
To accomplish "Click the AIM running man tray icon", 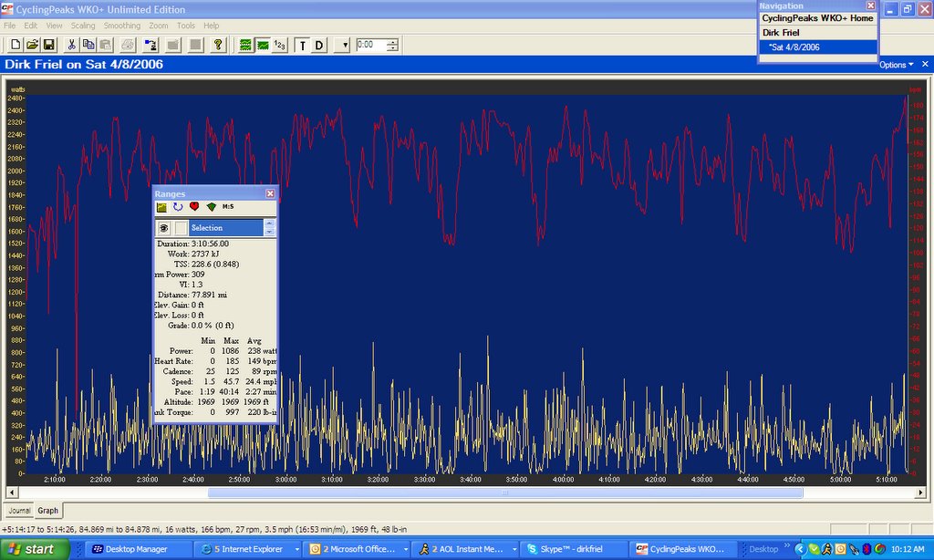I will pos(826,549).
